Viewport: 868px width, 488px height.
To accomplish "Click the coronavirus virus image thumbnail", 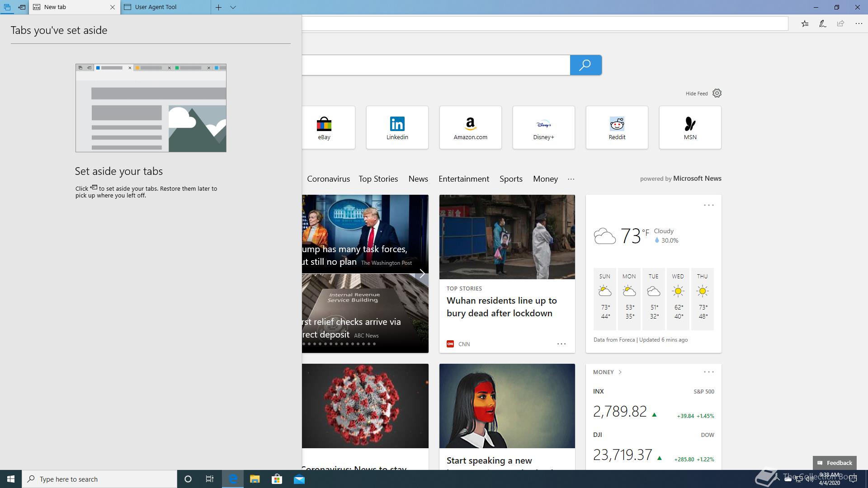I will (x=365, y=406).
